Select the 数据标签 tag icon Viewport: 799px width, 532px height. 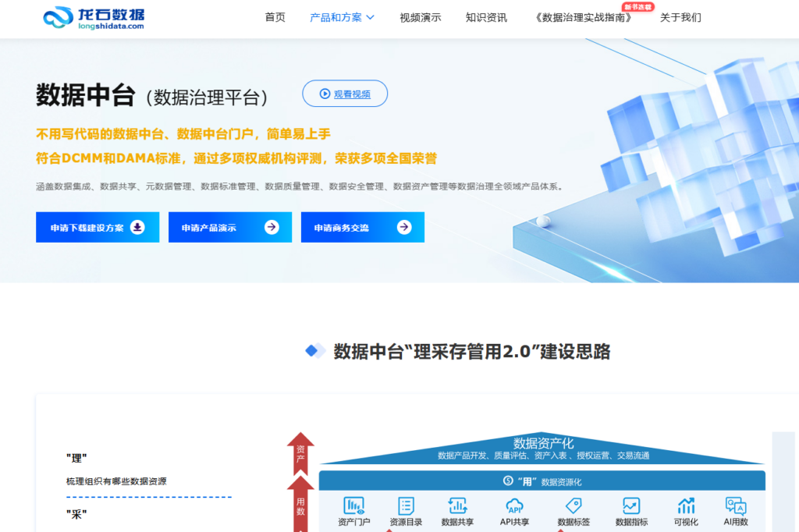(572, 506)
